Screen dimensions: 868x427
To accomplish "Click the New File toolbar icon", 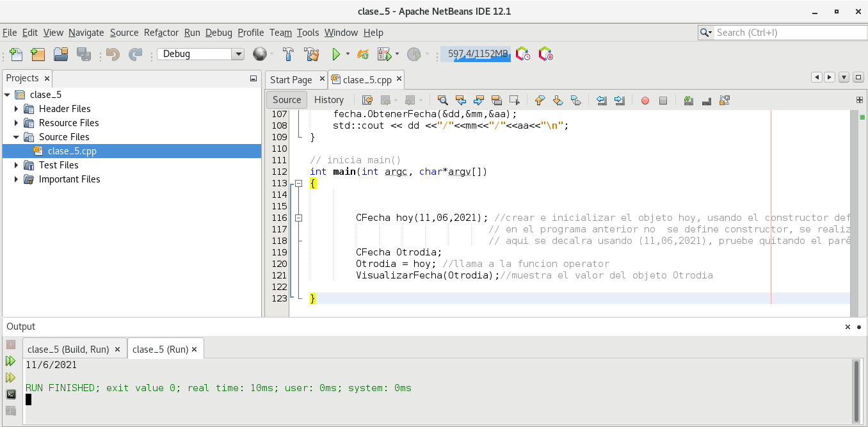I will tap(16, 54).
